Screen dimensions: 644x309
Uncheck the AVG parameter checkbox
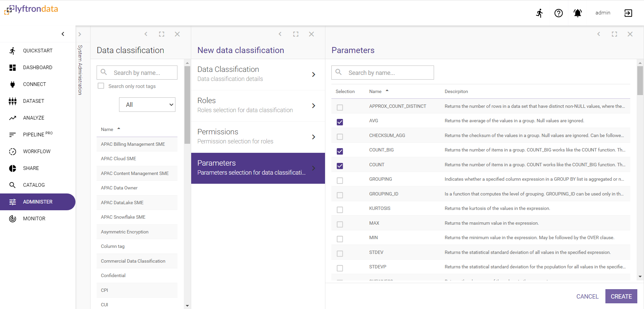(x=340, y=122)
